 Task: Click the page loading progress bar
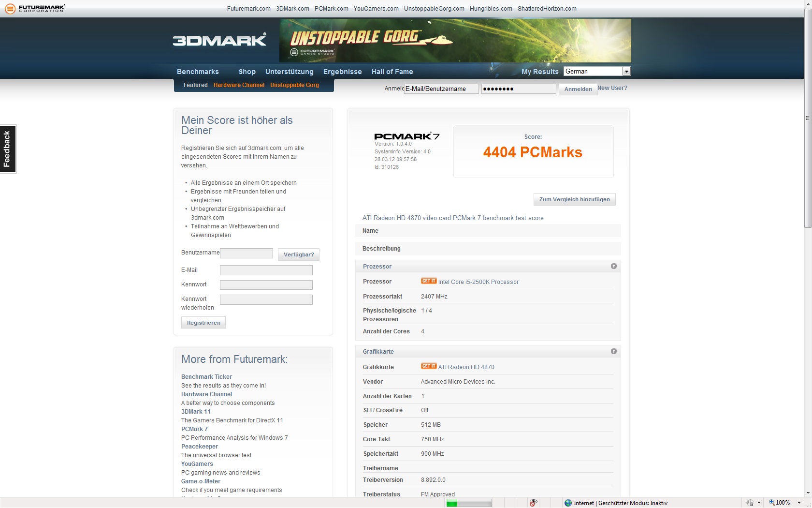pos(469,503)
